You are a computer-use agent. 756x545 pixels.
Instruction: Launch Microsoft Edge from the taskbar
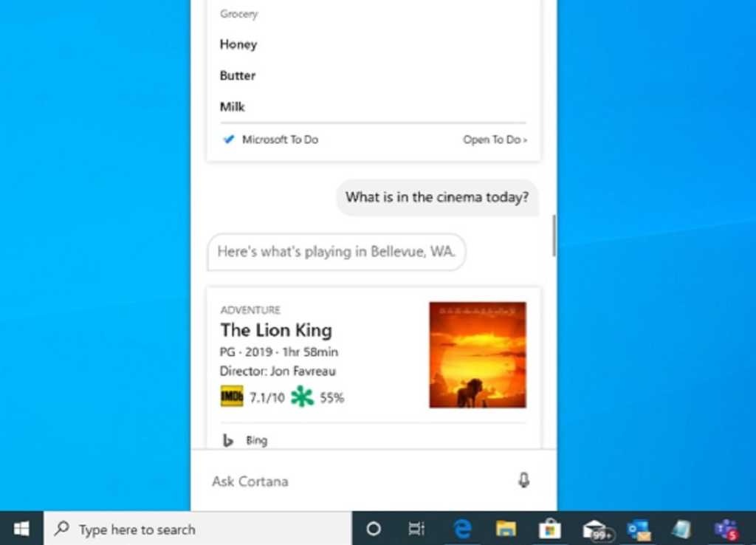(x=462, y=529)
